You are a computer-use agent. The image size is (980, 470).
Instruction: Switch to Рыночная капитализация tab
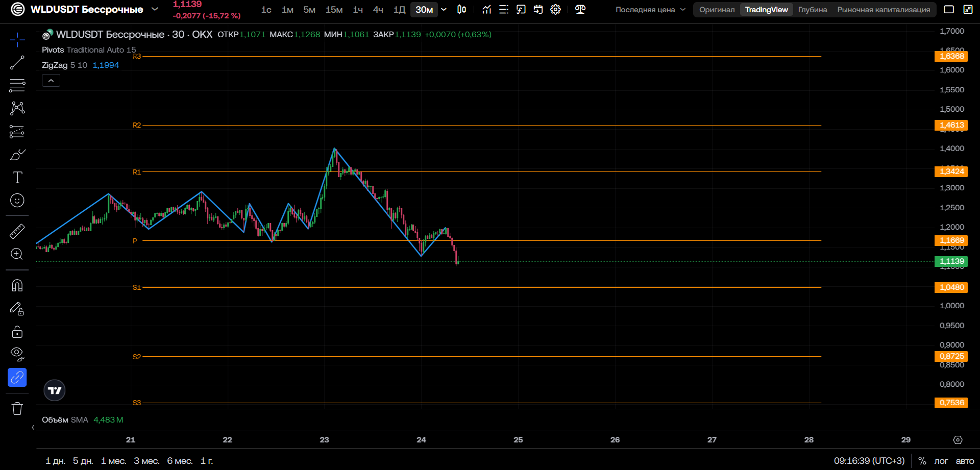coord(884,9)
